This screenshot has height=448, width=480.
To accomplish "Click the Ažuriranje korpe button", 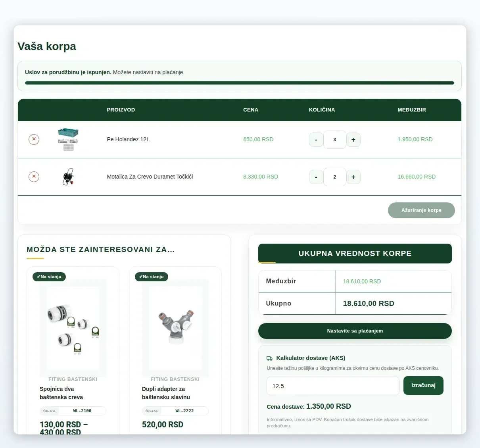I will (x=421, y=210).
